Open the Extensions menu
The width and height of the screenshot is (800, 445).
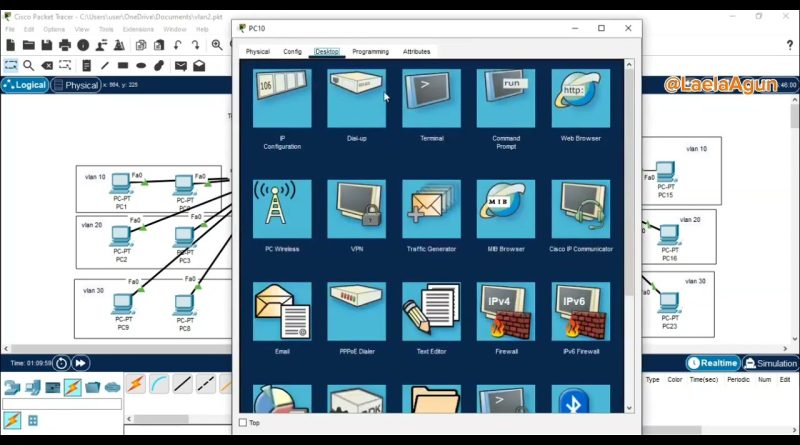coord(138,29)
